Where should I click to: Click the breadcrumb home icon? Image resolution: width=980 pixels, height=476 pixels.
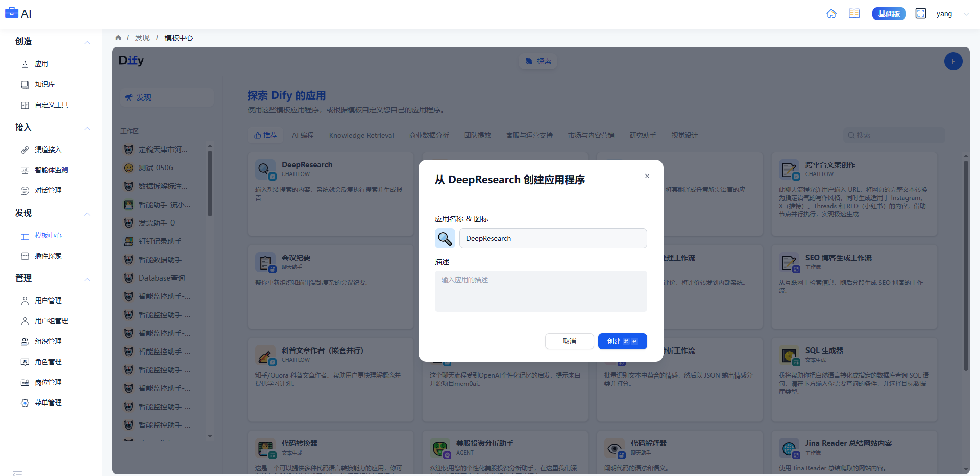[118, 38]
